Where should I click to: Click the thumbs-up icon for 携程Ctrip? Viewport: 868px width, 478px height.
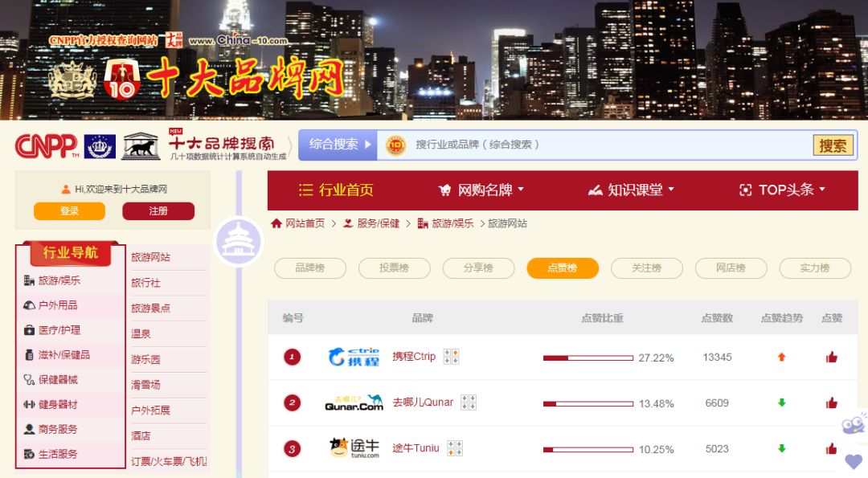[832, 357]
